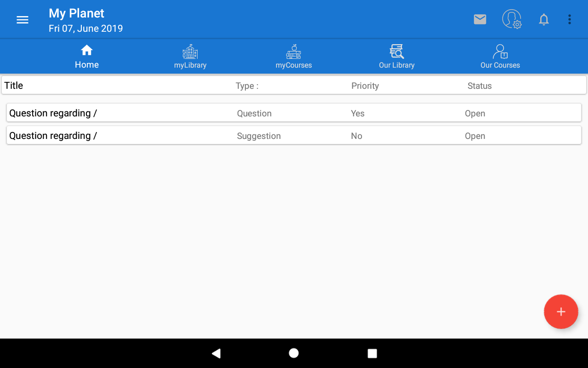Viewport: 588px width, 368px height.
Task: Open the three-dot overflow menu
Action: [x=570, y=19]
